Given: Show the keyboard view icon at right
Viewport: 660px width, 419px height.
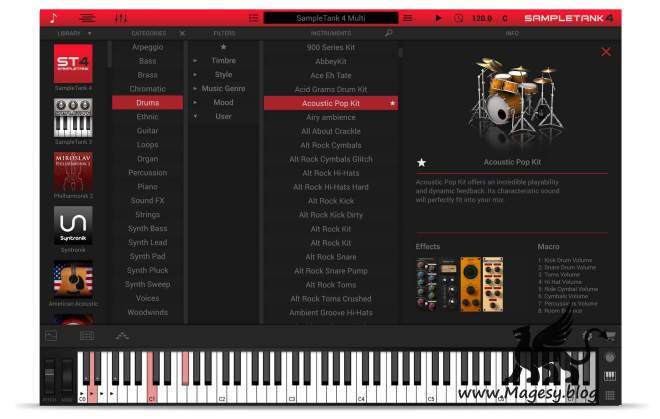Looking at the screenshot, I should (x=610, y=376).
